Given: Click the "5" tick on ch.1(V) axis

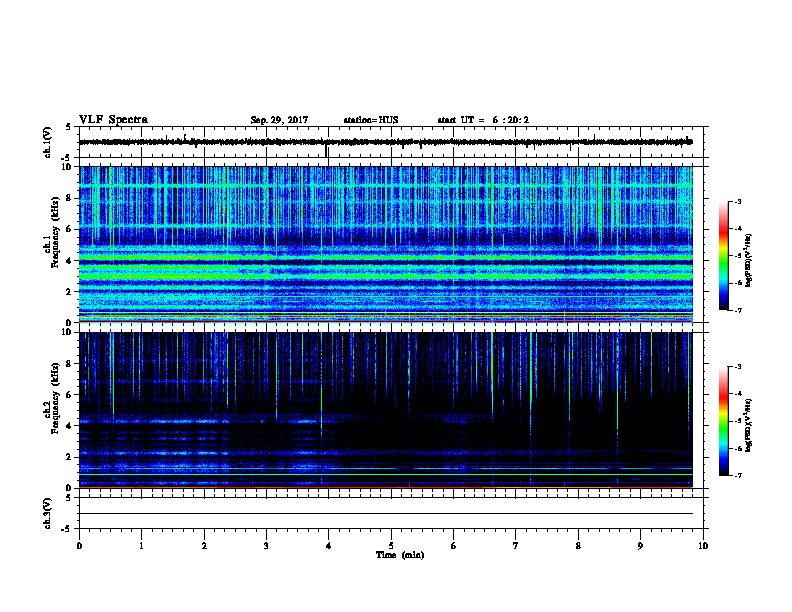Looking at the screenshot, I should tap(68, 127).
